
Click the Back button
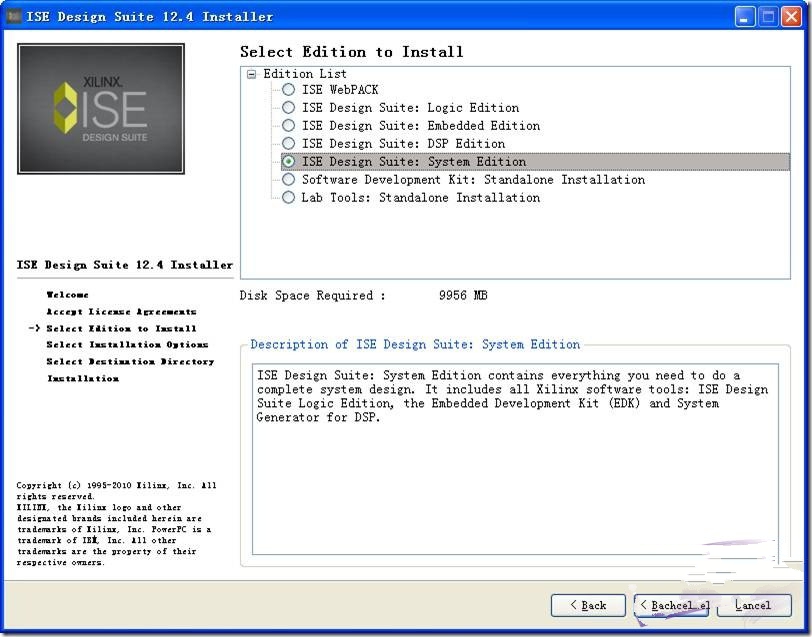pyautogui.click(x=588, y=605)
